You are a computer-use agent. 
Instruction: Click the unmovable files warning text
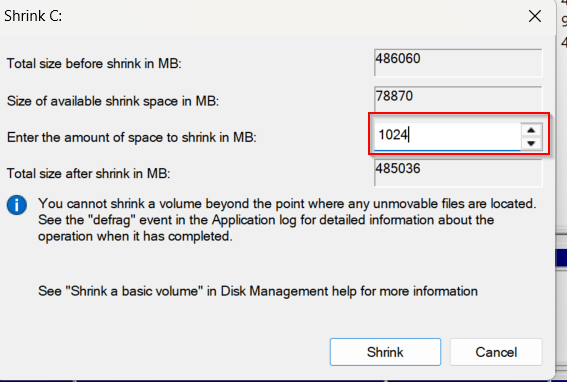287,220
